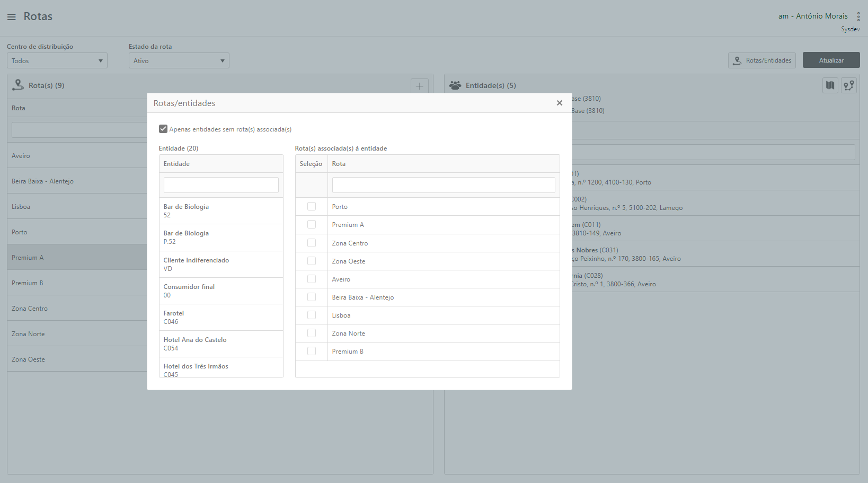Uncheck Apenas entidades sem rota(s) associada(s)
The width and height of the screenshot is (868, 483).
pos(163,129)
